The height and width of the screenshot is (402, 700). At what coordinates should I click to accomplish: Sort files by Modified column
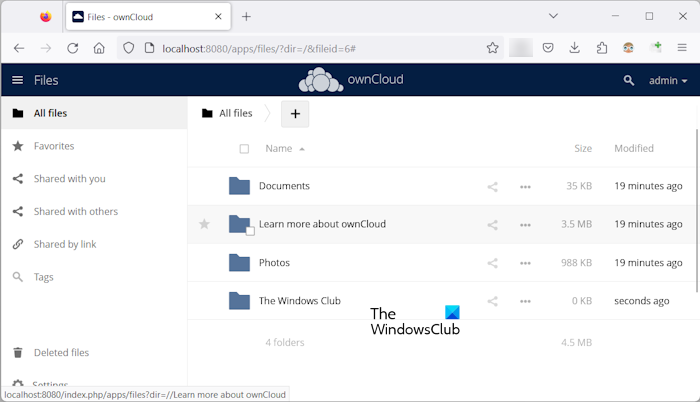(633, 148)
